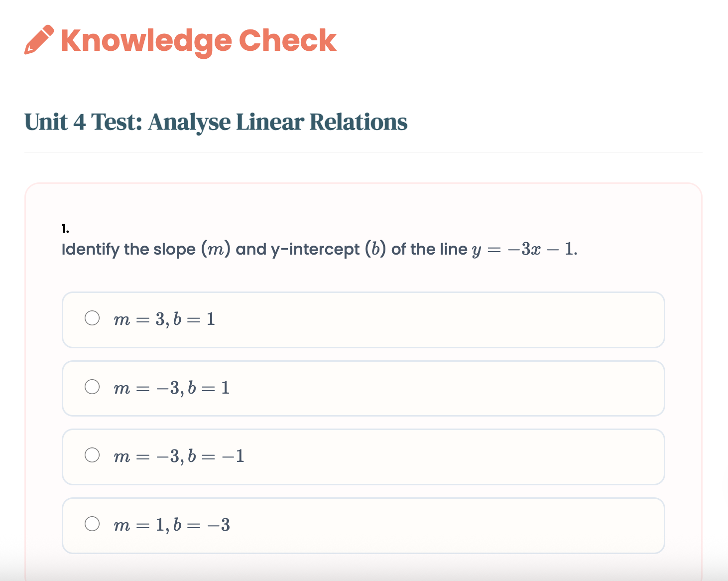This screenshot has height=581, width=728.
Task: Click the Knowledge Check page title
Action: (x=198, y=41)
